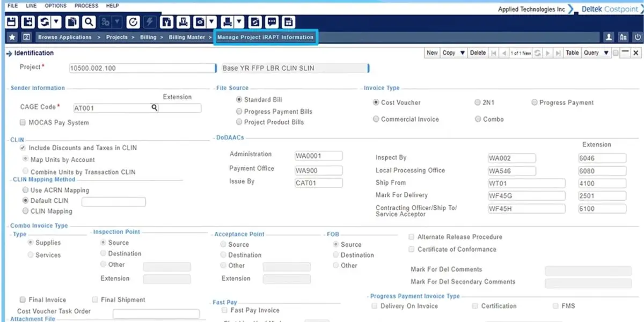Image resolution: width=644 pixels, height=322 pixels.
Task: Open the FILE menu
Action: 12,6
